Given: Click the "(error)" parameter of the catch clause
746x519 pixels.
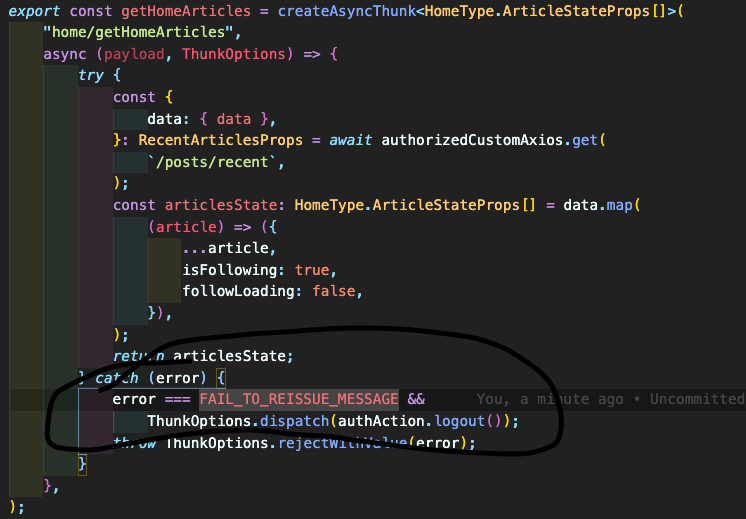Looking at the screenshot, I should 177,378.
